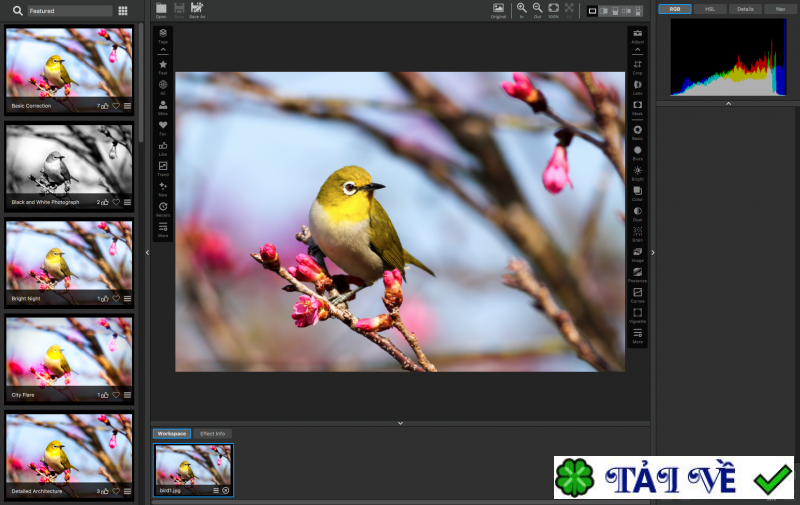Click the Save As toolbar icon
The height and width of the screenshot is (505, 800).
point(197,8)
